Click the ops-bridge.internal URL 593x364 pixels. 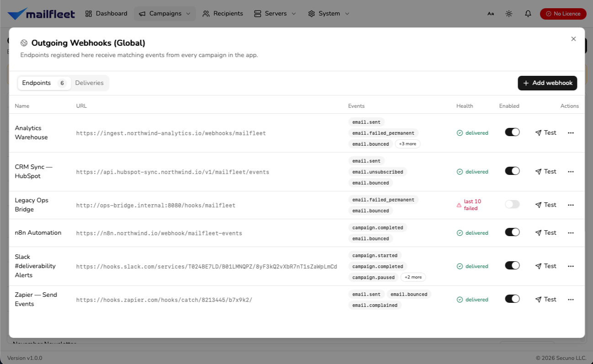click(156, 206)
